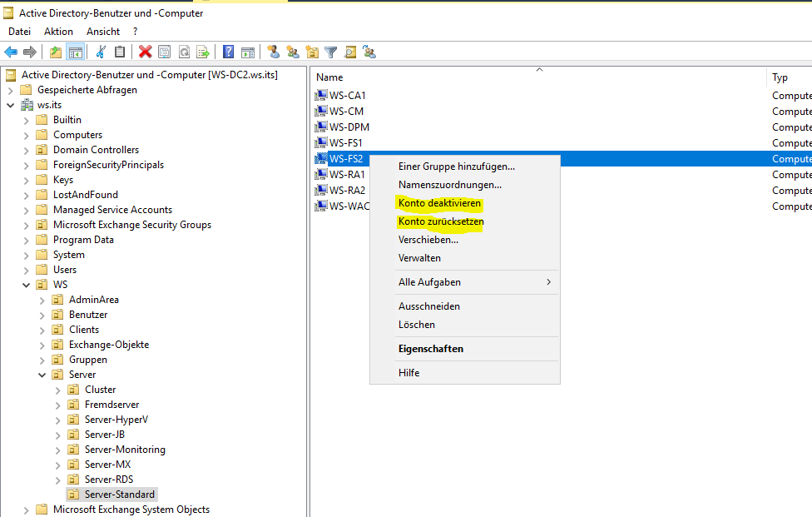Click the application icon in title bar

(8, 13)
